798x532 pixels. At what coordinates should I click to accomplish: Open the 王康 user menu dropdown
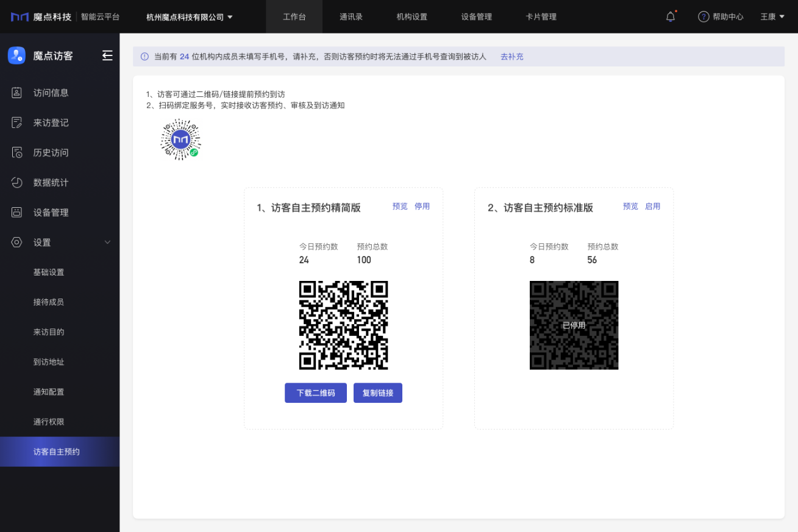click(772, 16)
